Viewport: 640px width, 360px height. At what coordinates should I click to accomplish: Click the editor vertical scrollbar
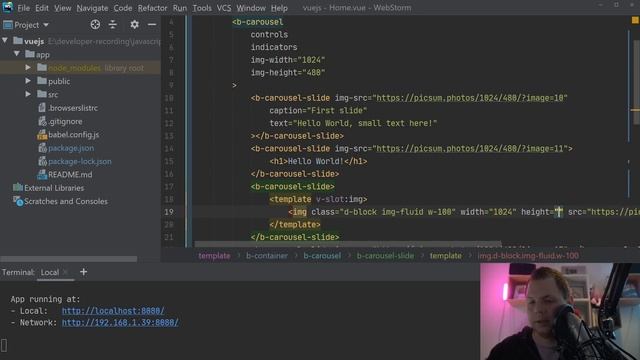(636, 82)
